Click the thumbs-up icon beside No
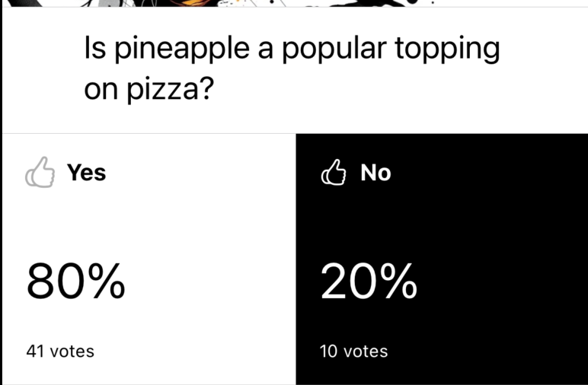The height and width of the screenshot is (385, 588). pos(335,173)
